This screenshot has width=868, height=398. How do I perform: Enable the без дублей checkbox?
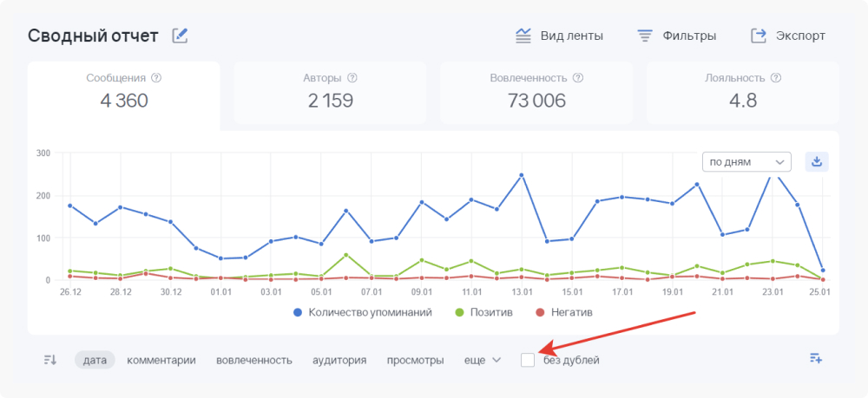click(x=528, y=360)
